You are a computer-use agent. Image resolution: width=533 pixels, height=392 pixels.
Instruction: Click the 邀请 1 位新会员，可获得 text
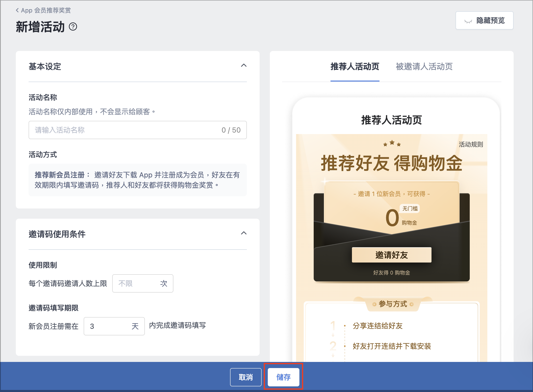tap(392, 194)
